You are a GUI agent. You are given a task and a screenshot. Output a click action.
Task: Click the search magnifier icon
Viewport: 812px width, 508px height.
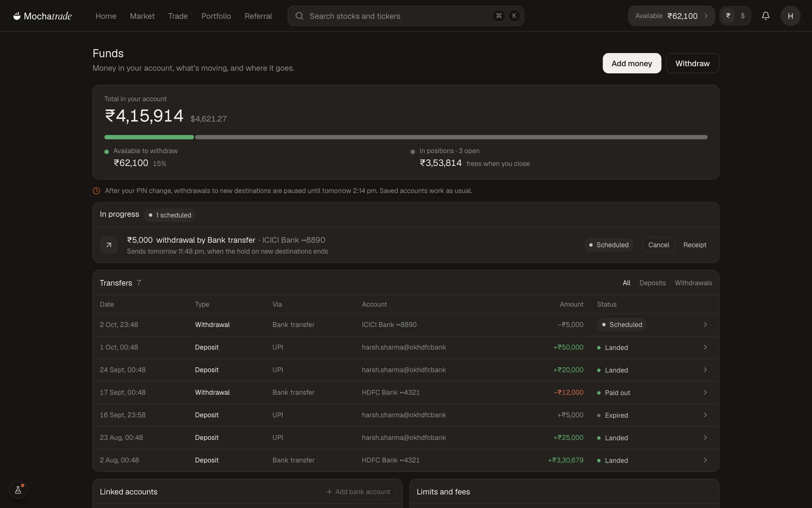tap(299, 16)
